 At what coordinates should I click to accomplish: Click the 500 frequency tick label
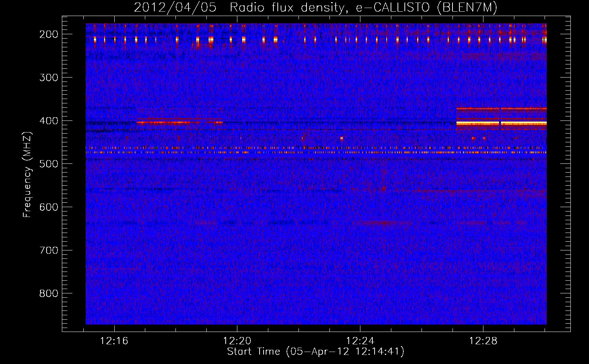point(49,164)
